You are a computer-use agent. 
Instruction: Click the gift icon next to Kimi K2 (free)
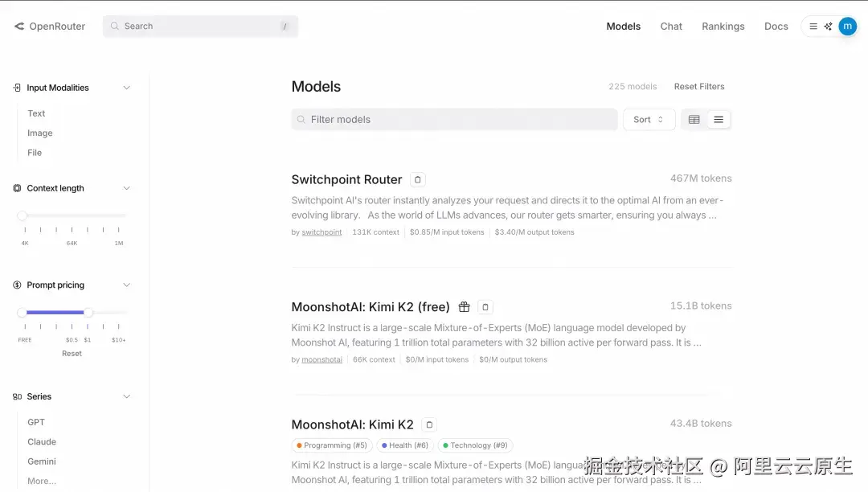pos(464,306)
